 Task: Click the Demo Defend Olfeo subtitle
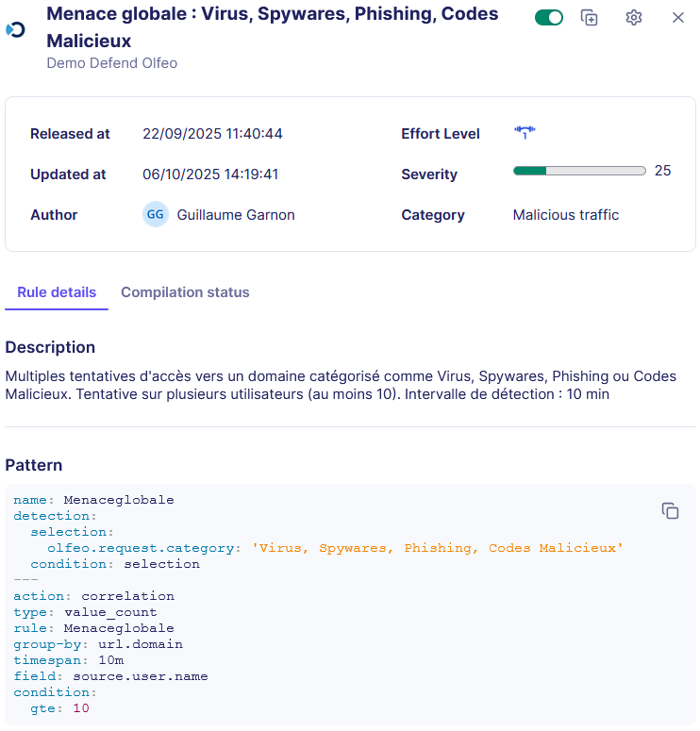tap(112, 63)
